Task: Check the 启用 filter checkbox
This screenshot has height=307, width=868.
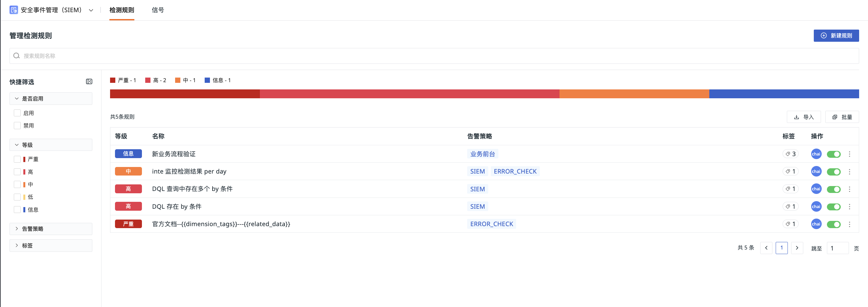Action: point(17,113)
